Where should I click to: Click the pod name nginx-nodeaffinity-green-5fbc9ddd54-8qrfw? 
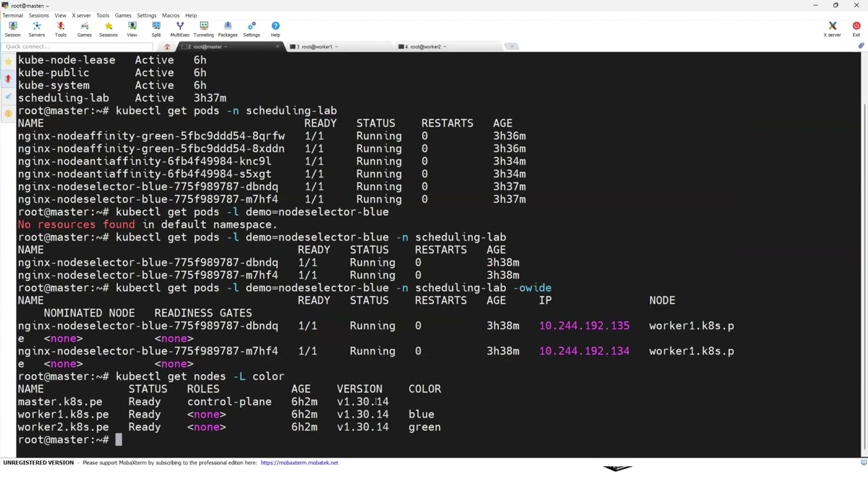click(x=151, y=136)
